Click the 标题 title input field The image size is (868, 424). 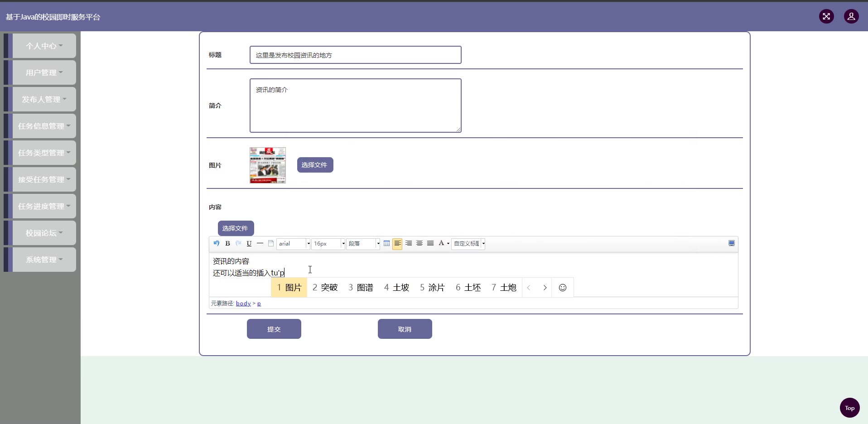356,55
